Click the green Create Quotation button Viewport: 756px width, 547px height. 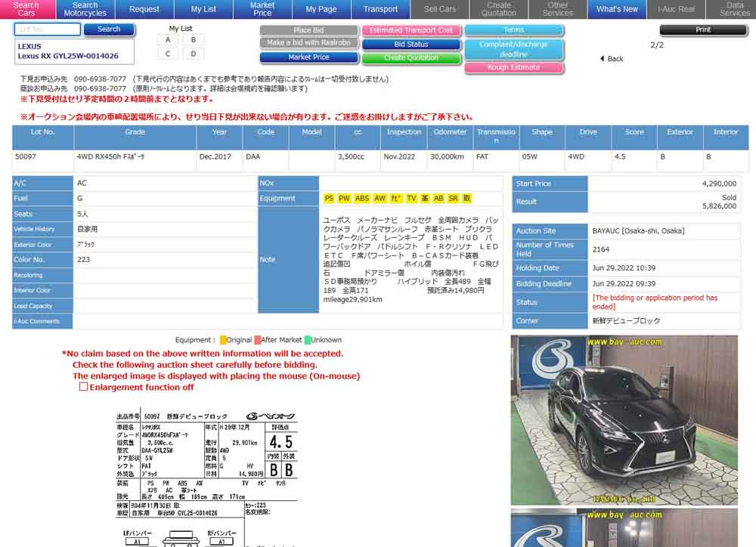(x=411, y=58)
